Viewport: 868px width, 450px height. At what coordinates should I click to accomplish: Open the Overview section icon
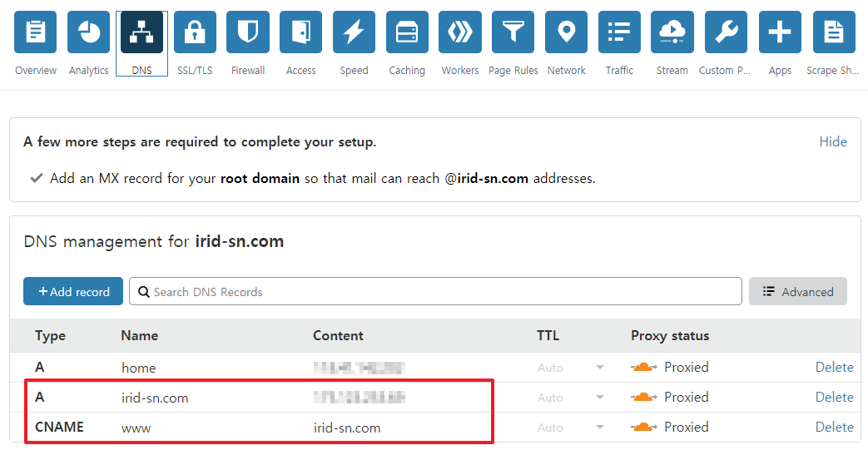tap(36, 32)
